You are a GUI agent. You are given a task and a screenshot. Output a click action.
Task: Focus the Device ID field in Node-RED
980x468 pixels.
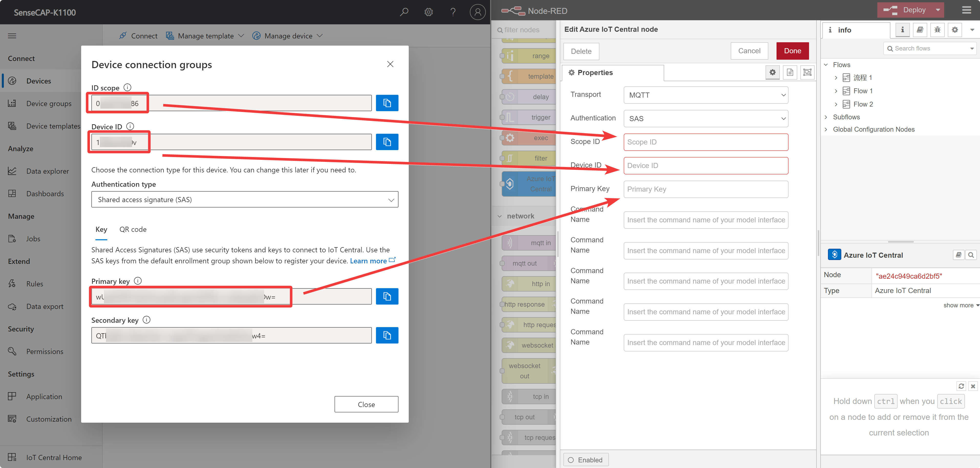tap(706, 166)
